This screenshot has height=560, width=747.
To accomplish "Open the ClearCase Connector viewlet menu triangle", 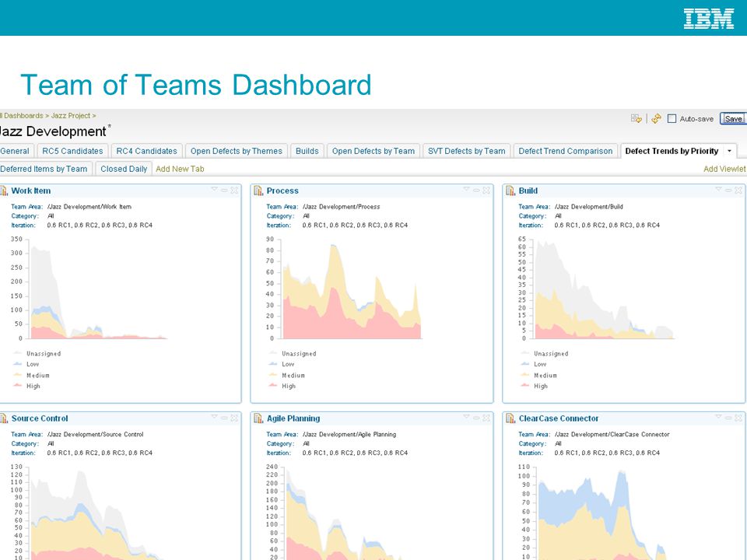I will click(x=718, y=417).
